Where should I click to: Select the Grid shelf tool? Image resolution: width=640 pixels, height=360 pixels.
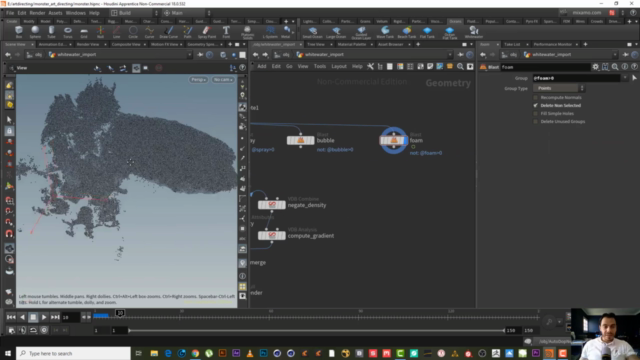tap(84, 32)
